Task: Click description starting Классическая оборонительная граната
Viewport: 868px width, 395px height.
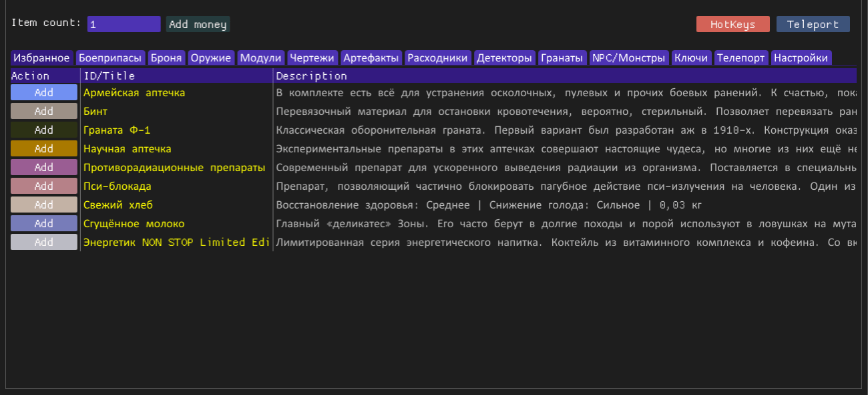Action: tap(566, 130)
